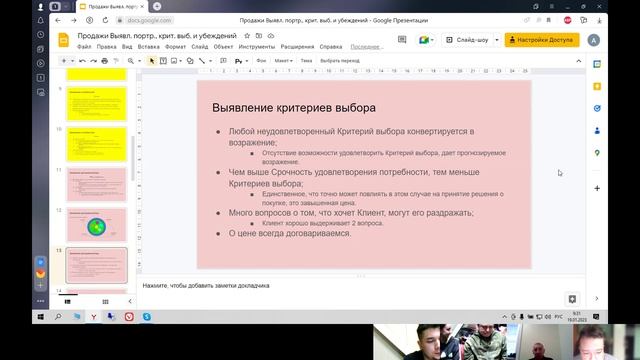Open the last edit history link
This screenshot has height=360, width=640.
pyautogui.click(x=366, y=47)
